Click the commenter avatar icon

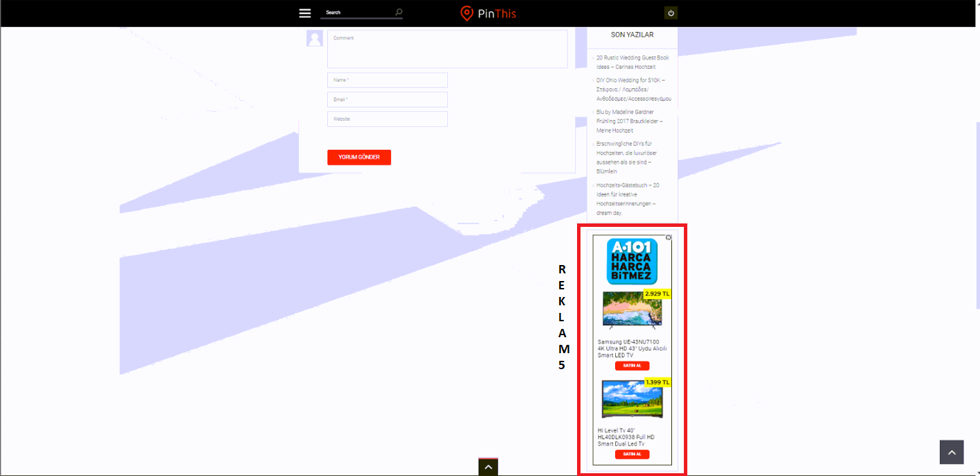(x=315, y=38)
